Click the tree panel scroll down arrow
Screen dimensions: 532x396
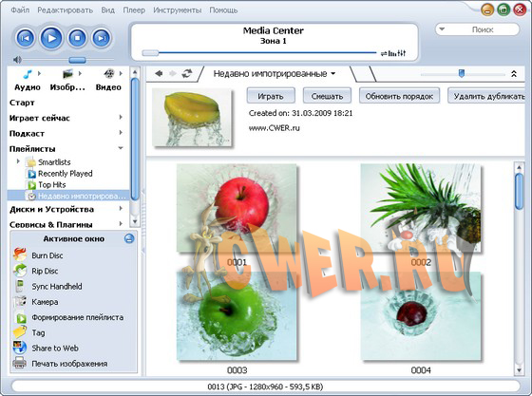click(135, 221)
